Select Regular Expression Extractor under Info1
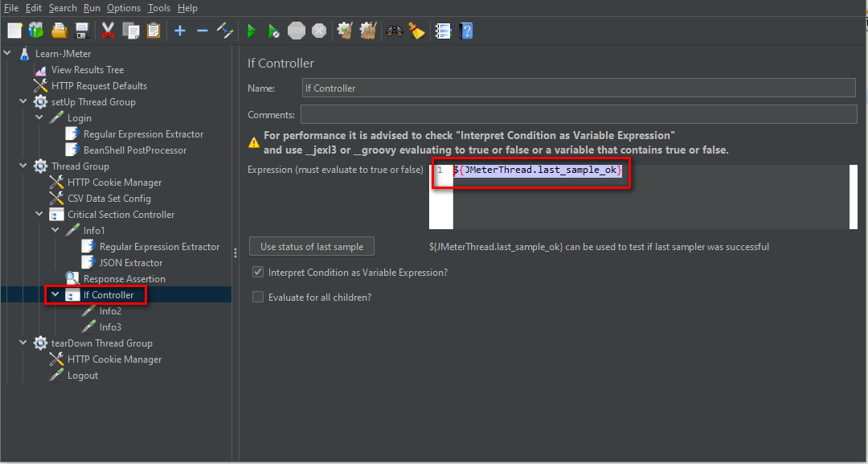Viewport: 868px width, 464px height. click(159, 246)
